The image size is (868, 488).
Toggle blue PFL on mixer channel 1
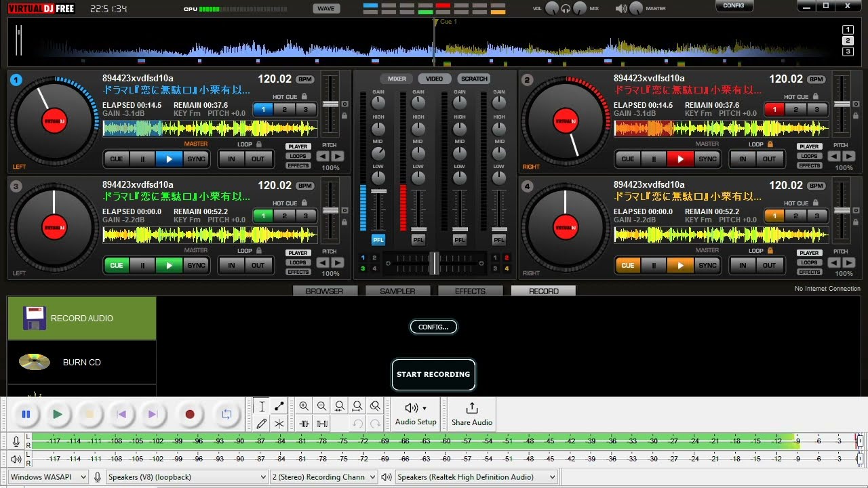tap(378, 240)
